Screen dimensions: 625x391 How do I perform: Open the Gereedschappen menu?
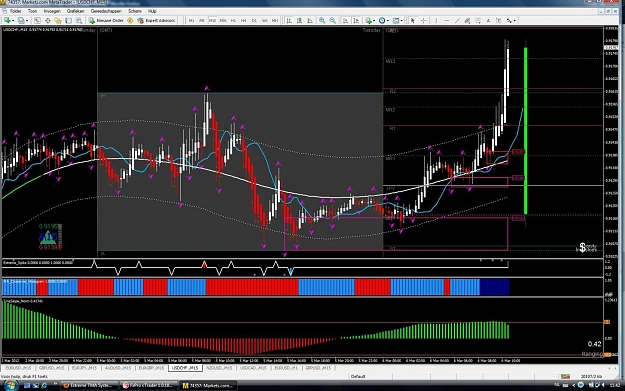pyautogui.click(x=106, y=11)
